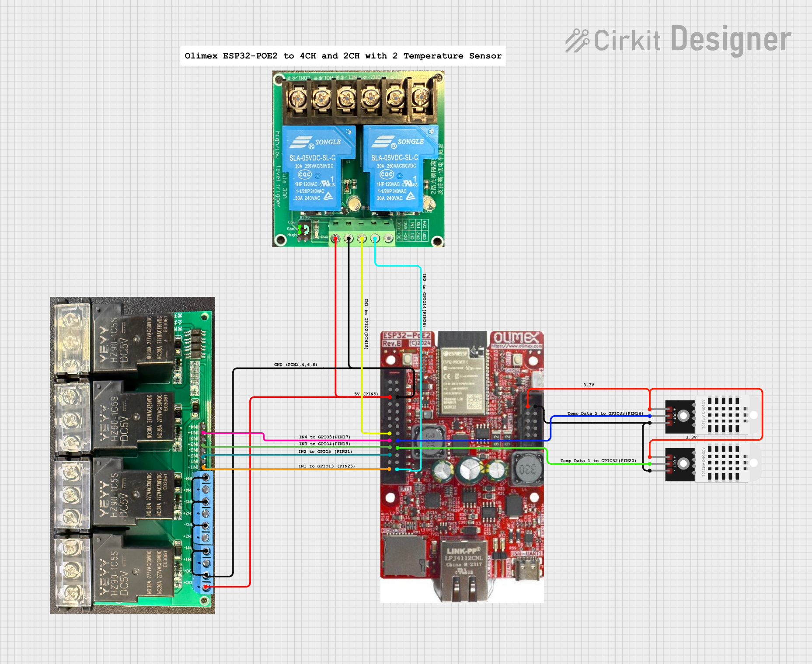Click 'Temp Data 1 to GPIO32(PIN20)' label
This screenshot has width=812, height=664.
click(598, 461)
